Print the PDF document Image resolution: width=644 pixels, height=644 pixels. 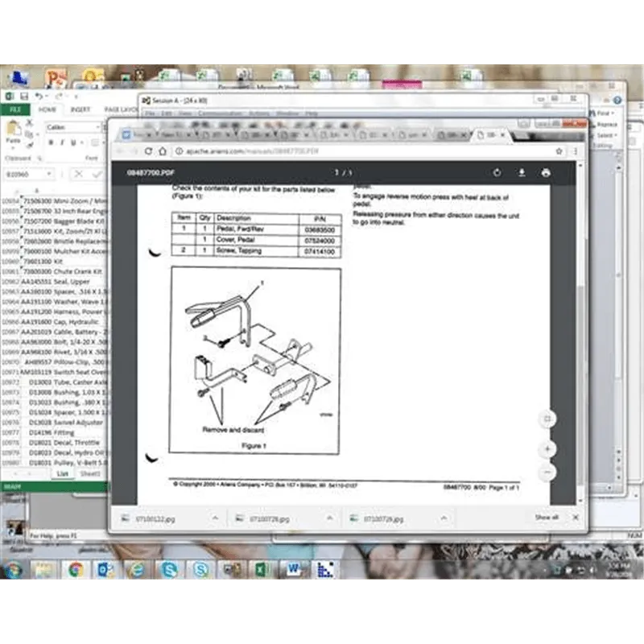[x=546, y=172]
